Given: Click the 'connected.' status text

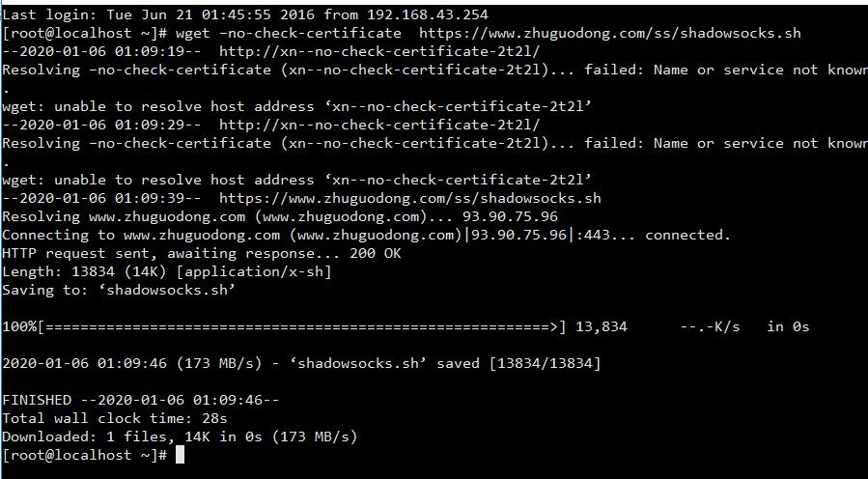Looking at the screenshot, I should click(x=687, y=235).
